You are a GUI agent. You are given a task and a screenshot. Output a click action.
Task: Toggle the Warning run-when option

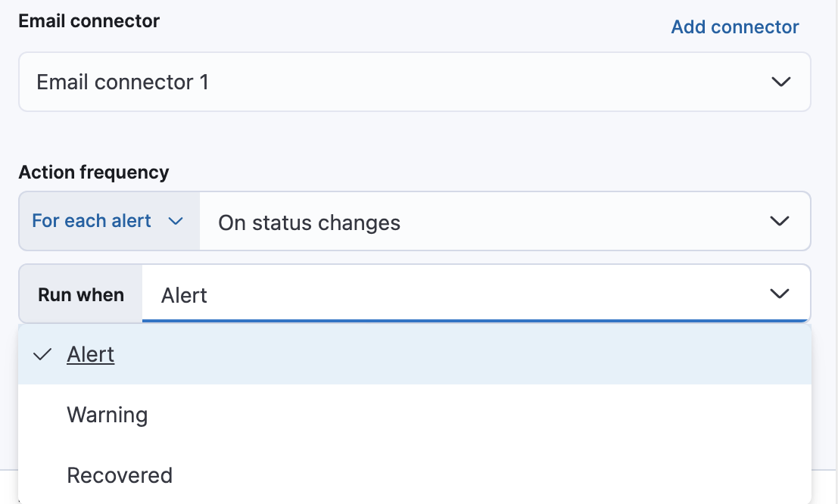(x=107, y=414)
